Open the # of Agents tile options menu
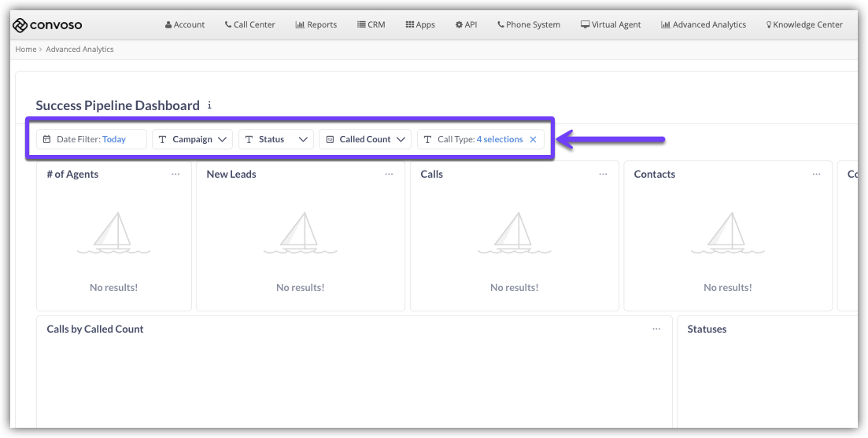 [175, 174]
